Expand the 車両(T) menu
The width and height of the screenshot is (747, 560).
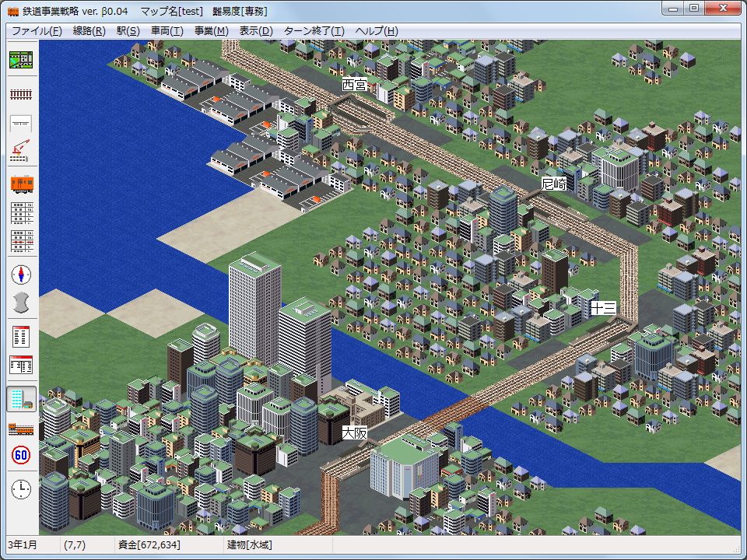point(167,31)
